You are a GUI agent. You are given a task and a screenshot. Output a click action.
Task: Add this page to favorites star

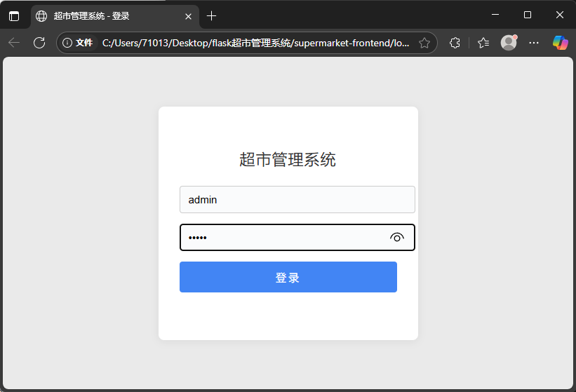click(x=424, y=43)
